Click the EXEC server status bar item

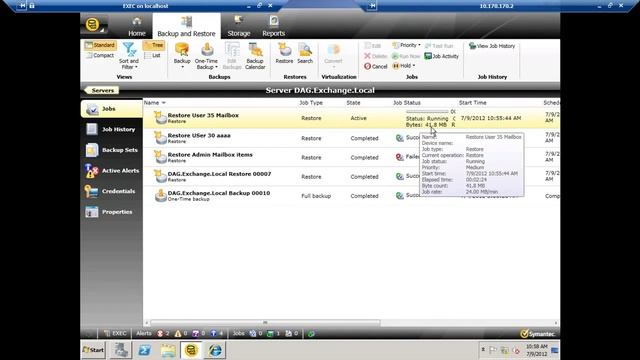115,333
